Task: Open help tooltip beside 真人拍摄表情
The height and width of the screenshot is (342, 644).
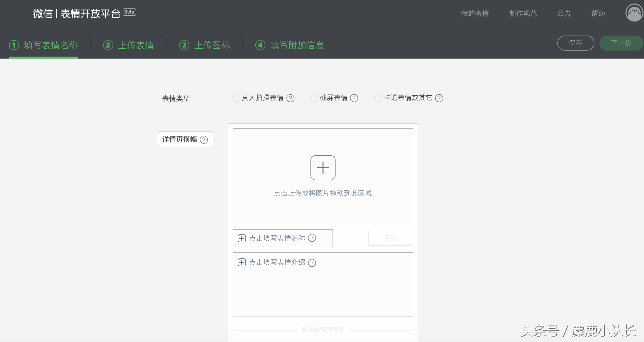Action: point(290,98)
